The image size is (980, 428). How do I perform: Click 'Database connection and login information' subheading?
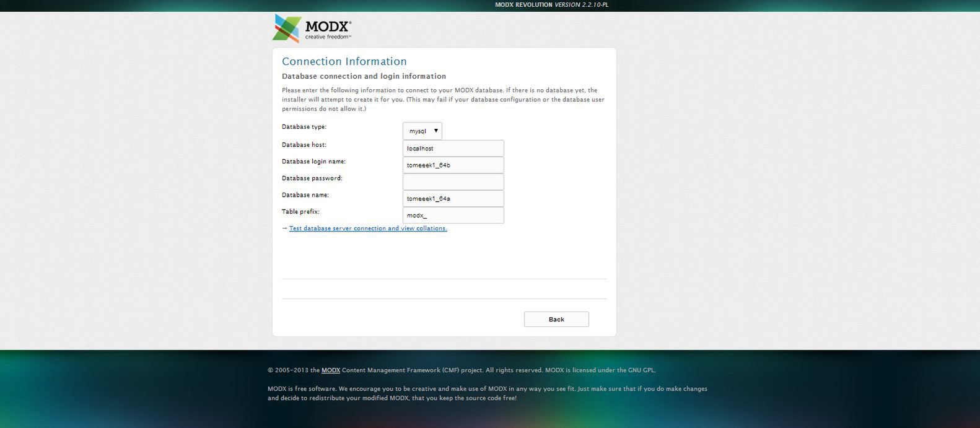pos(364,76)
